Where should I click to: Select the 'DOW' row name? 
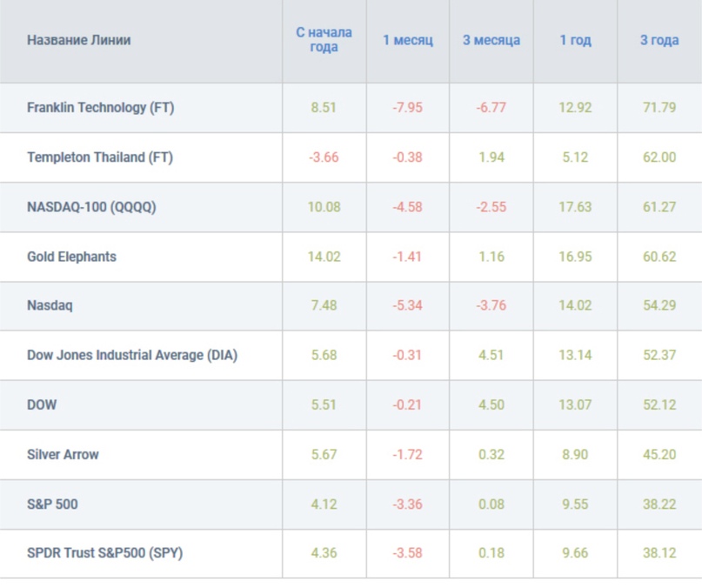click(42, 404)
